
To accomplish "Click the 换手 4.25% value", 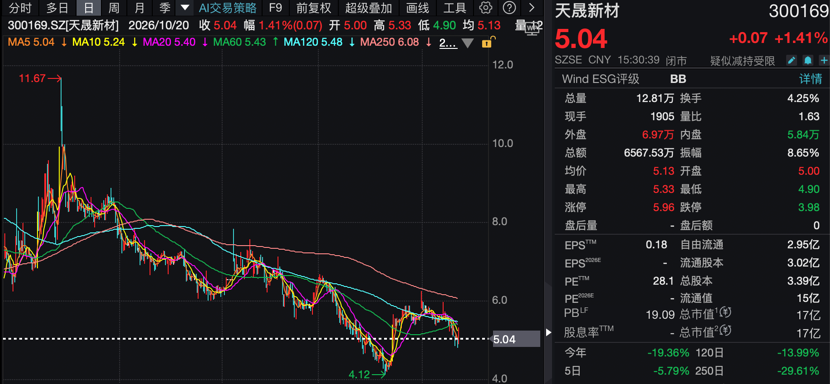I will [804, 98].
